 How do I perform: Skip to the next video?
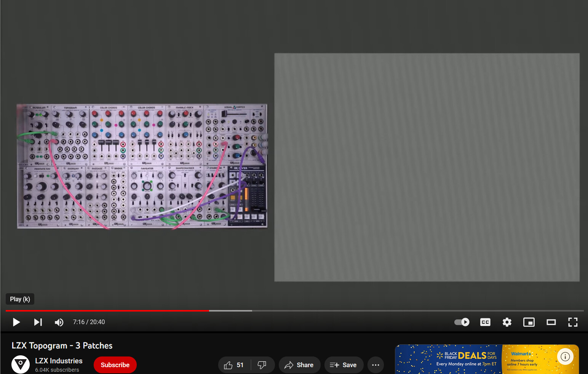[x=38, y=322]
